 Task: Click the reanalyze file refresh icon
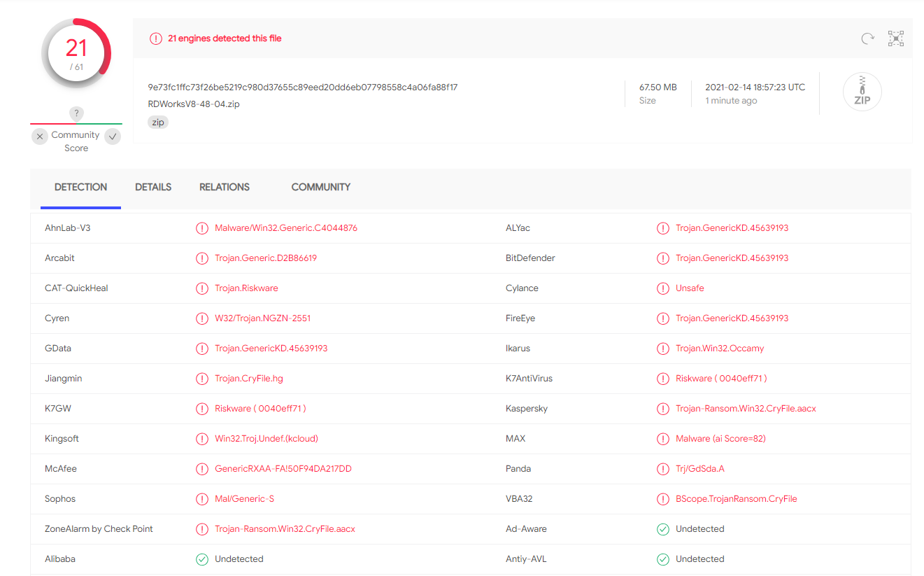(867, 38)
